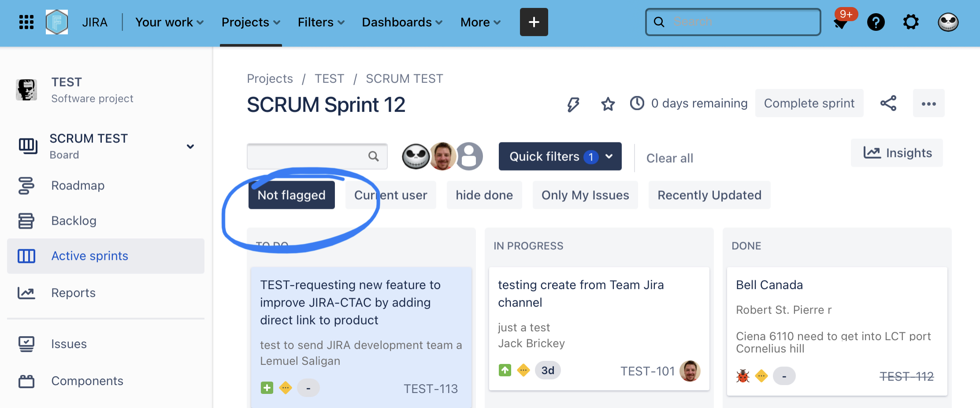Open the app switcher grid icon
This screenshot has height=408, width=980.
(x=26, y=22)
